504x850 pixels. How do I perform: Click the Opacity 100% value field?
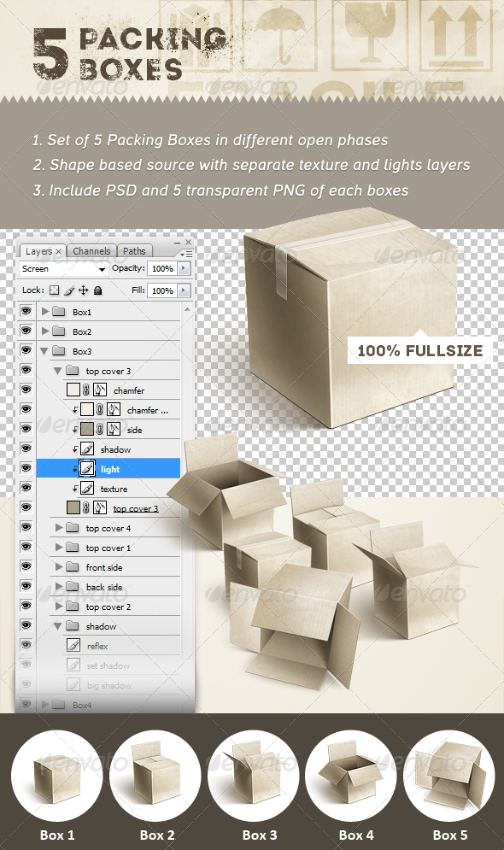coord(162,268)
